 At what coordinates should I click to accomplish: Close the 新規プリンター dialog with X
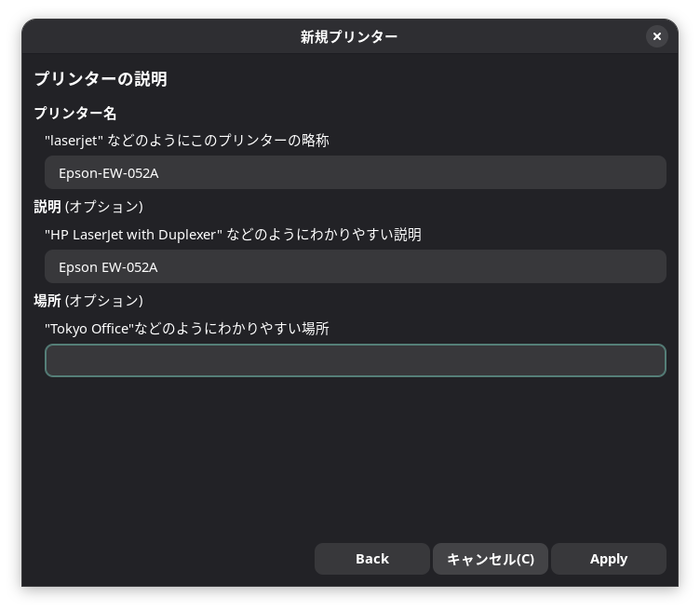coord(656,36)
